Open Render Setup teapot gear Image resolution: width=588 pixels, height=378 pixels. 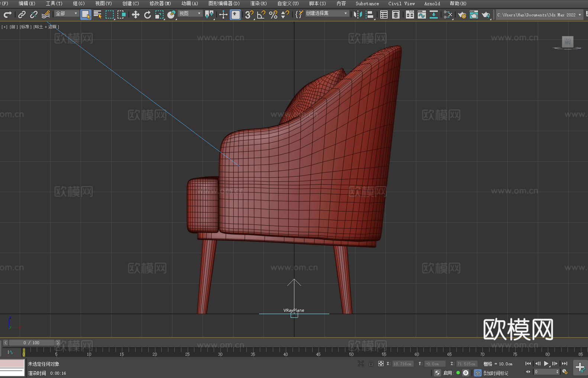coord(462,14)
